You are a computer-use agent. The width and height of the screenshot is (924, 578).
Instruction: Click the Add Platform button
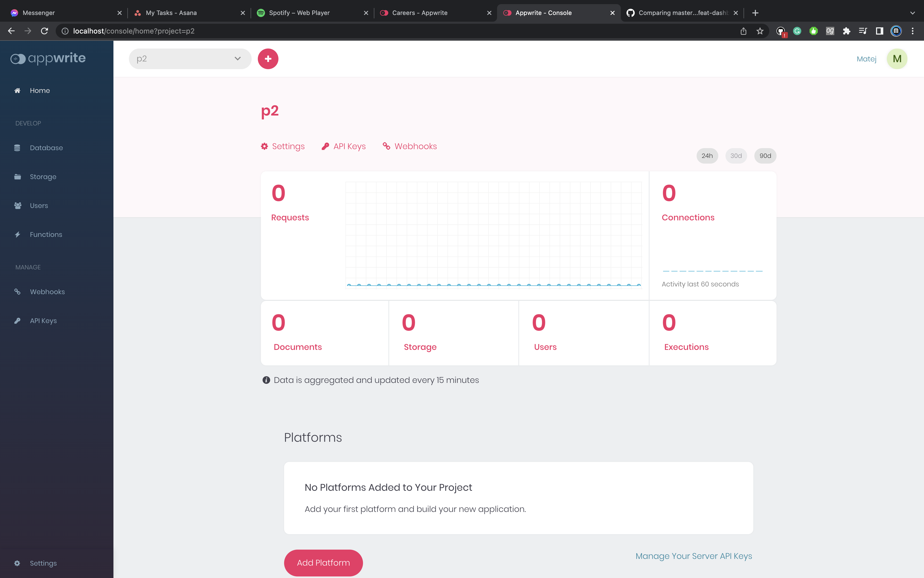[x=323, y=563]
